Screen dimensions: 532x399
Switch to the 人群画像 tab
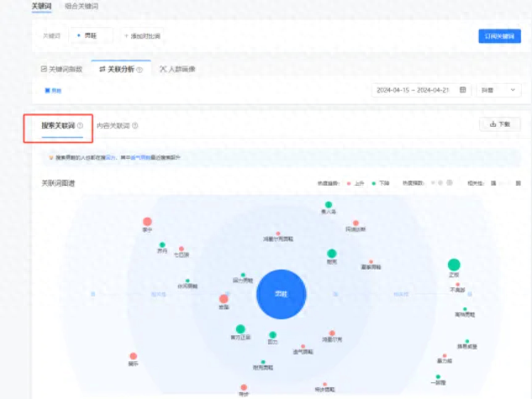click(178, 70)
